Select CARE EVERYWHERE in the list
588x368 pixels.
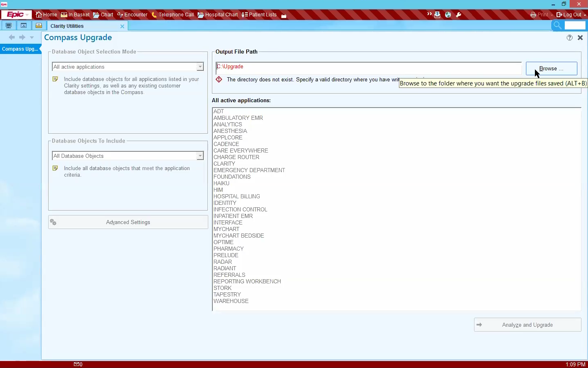tap(241, 150)
